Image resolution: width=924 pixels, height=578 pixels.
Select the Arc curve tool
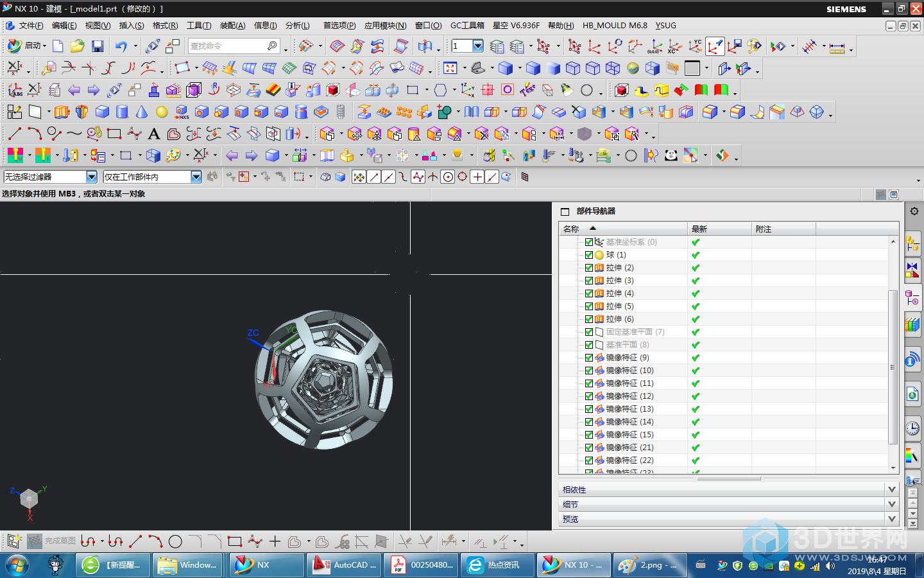coord(35,134)
